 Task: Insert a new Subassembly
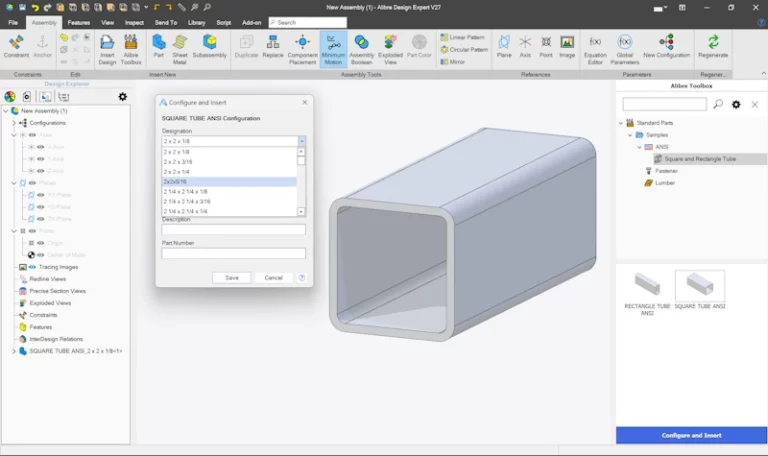(210, 47)
